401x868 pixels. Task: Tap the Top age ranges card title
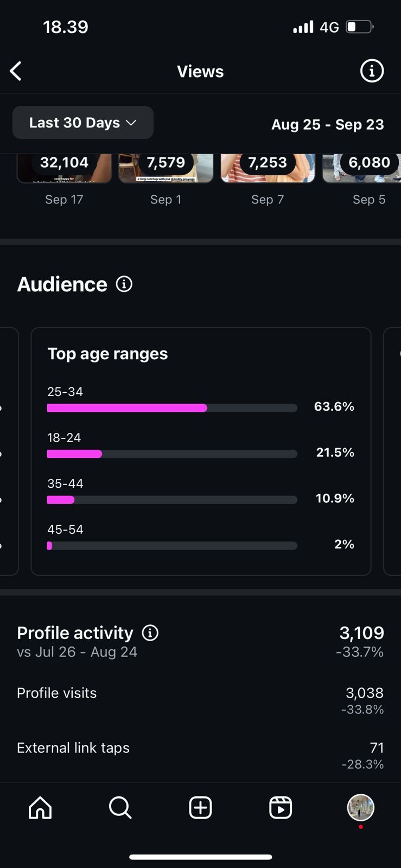[107, 354]
